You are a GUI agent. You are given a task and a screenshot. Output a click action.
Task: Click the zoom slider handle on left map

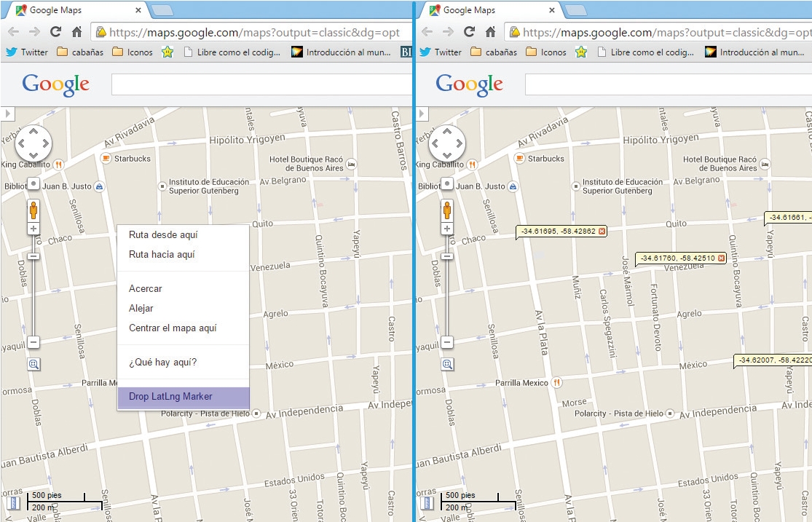33,256
